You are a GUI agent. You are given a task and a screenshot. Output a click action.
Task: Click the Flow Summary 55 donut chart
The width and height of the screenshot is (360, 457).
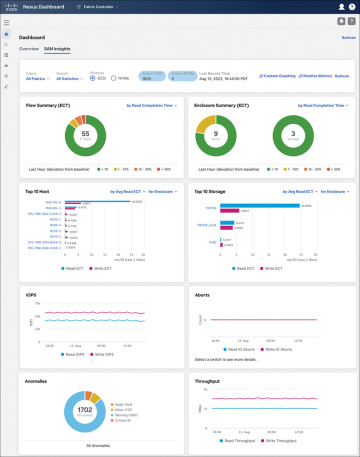(x=85, y=135)
